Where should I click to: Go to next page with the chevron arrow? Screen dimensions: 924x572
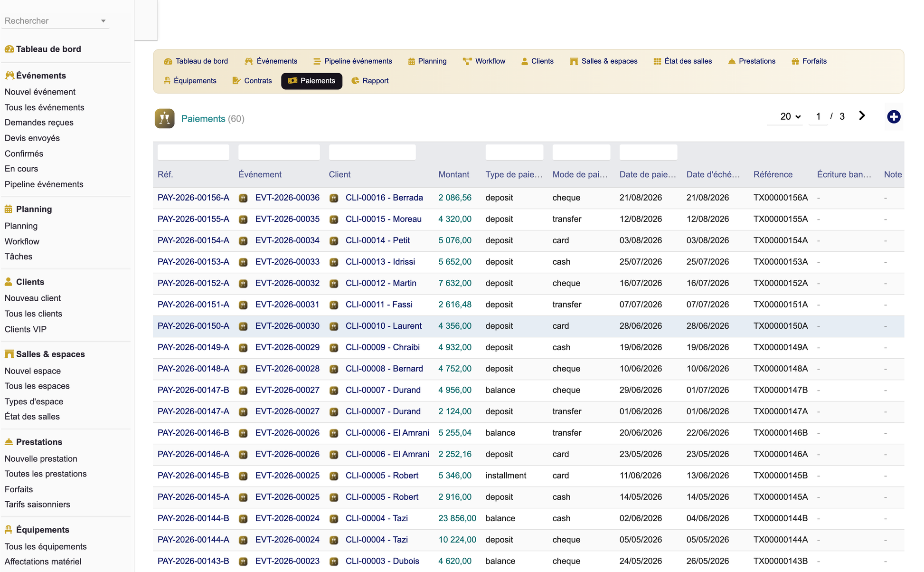pyautogui.click(x=862, y=116)
